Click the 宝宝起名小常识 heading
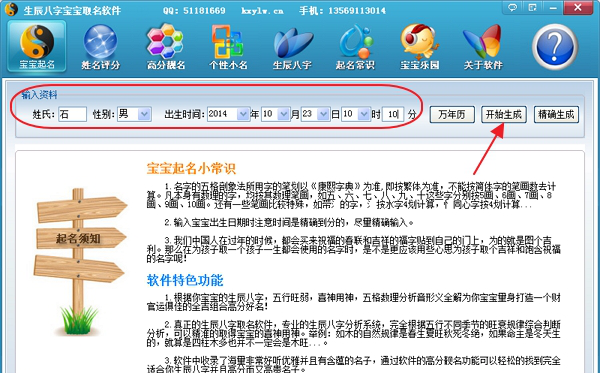The height and width of the screenshot is (387, 600). [191, 168]
